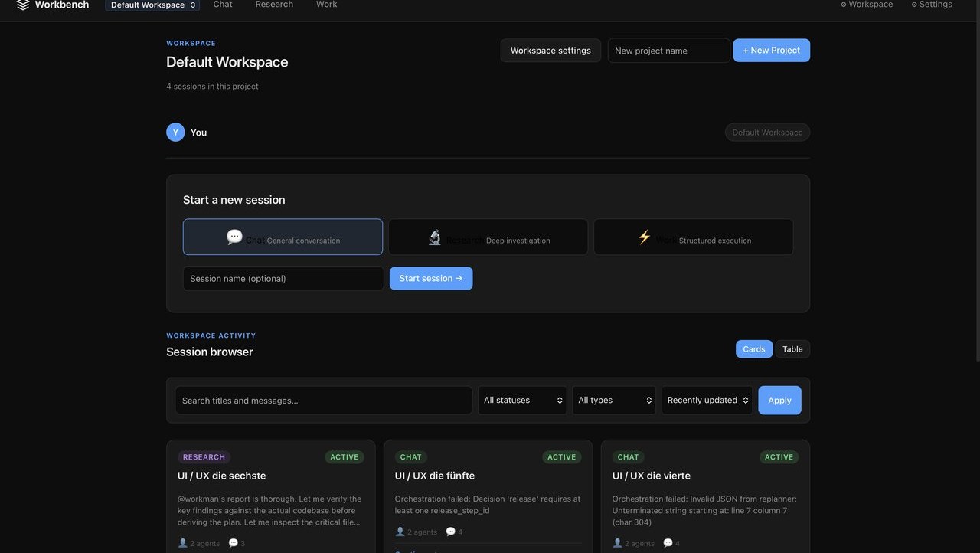The height and width of the screenshot is (553, 980).
Task: Open the Default Workspace switcher dropdown
Action: 152,5
